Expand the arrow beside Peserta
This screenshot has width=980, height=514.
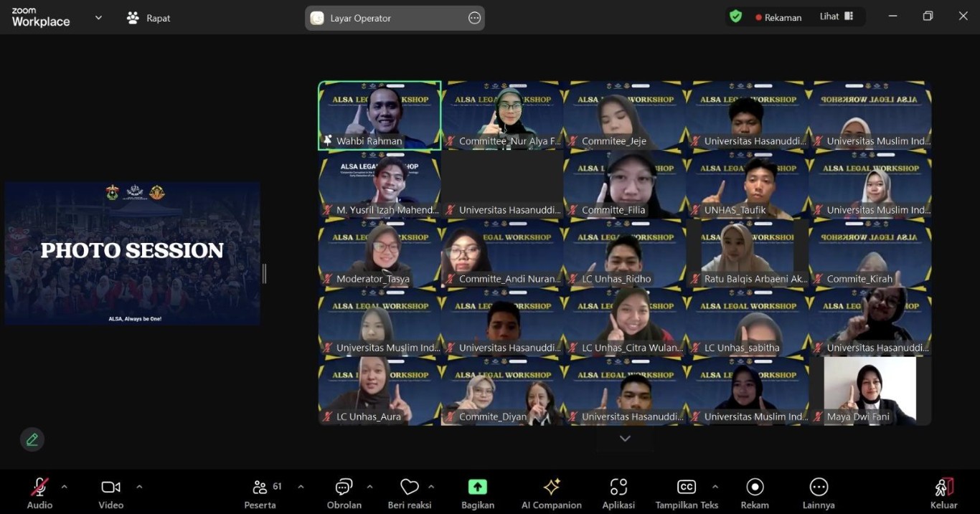[301, 487]
